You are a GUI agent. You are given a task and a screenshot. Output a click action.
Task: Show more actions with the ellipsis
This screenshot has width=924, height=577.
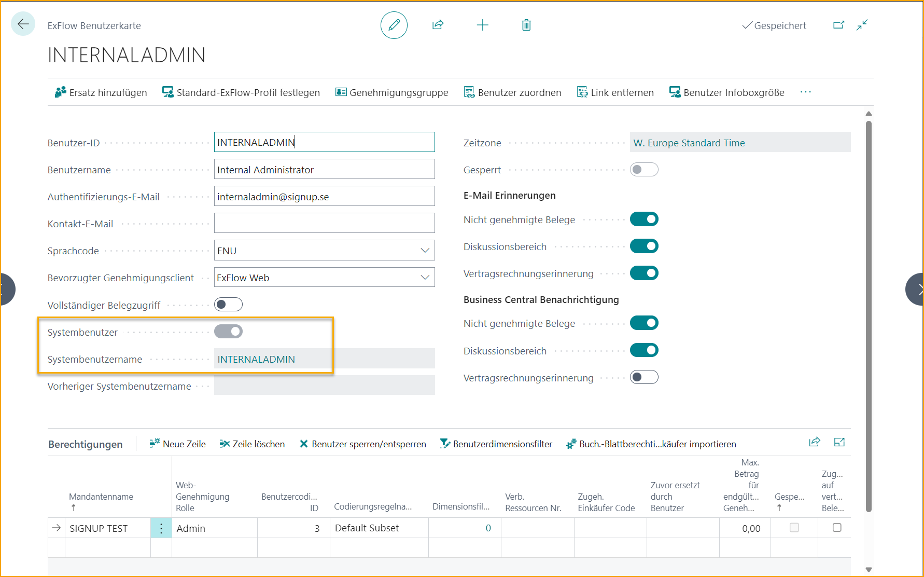click(x=805, y=92)
